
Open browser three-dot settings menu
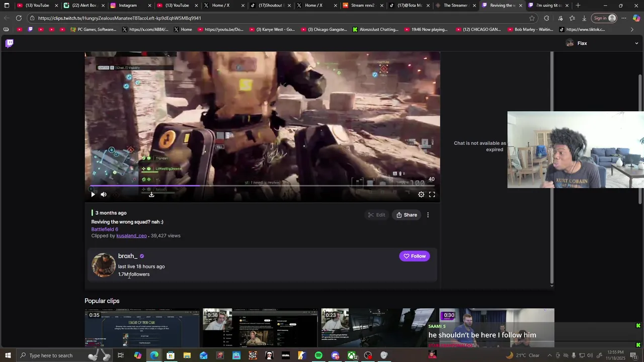point(624,18)
